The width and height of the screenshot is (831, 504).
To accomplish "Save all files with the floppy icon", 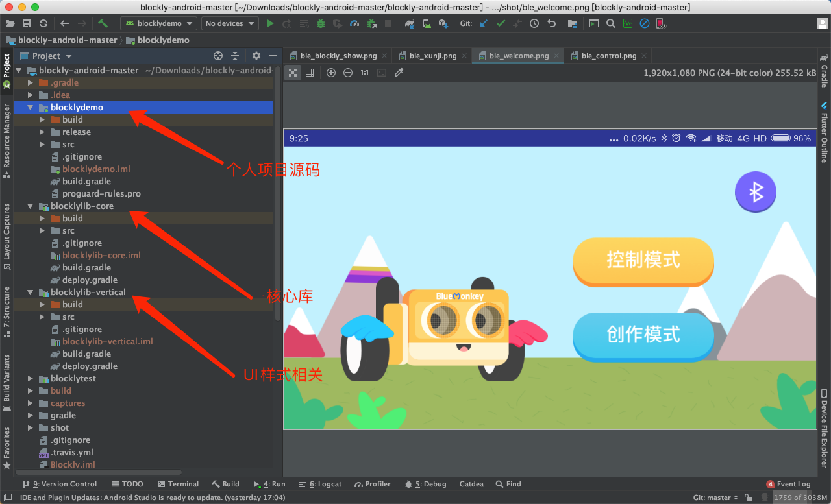I will tap(27, 23).
